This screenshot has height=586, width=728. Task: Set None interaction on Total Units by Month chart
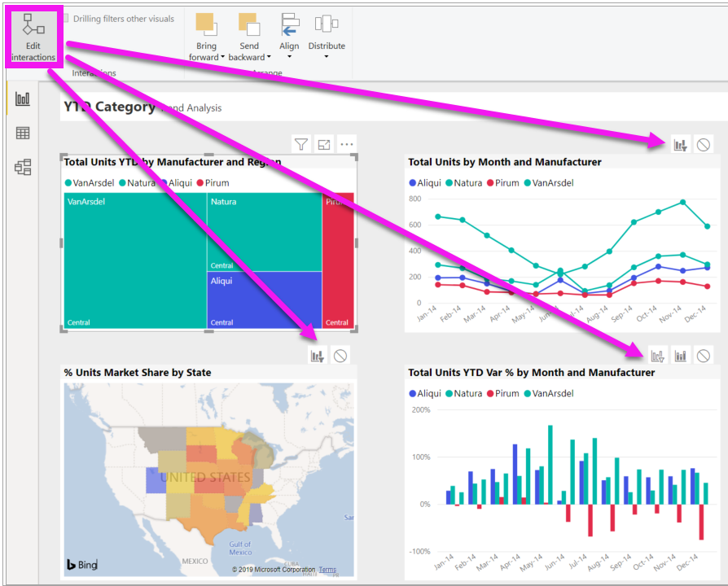point(704,145)
